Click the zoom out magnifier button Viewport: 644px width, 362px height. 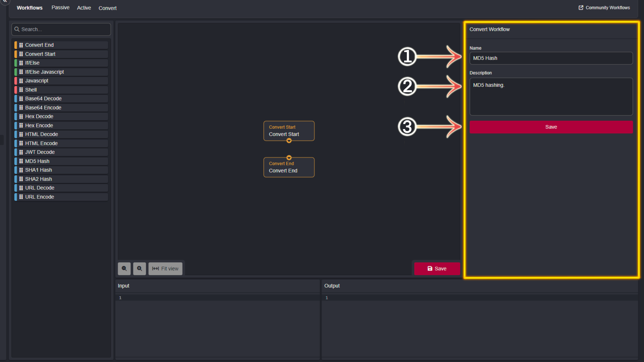pos(124,268)
